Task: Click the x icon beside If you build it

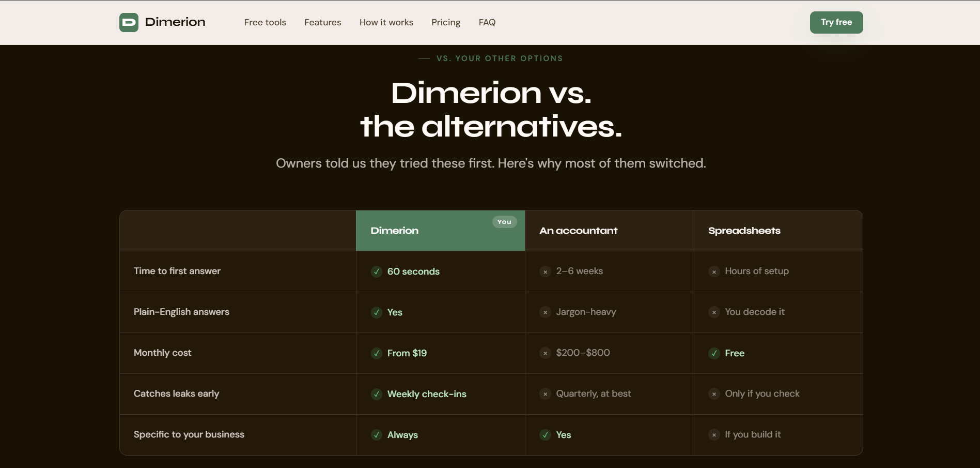Action: click(x=714, y=435)
